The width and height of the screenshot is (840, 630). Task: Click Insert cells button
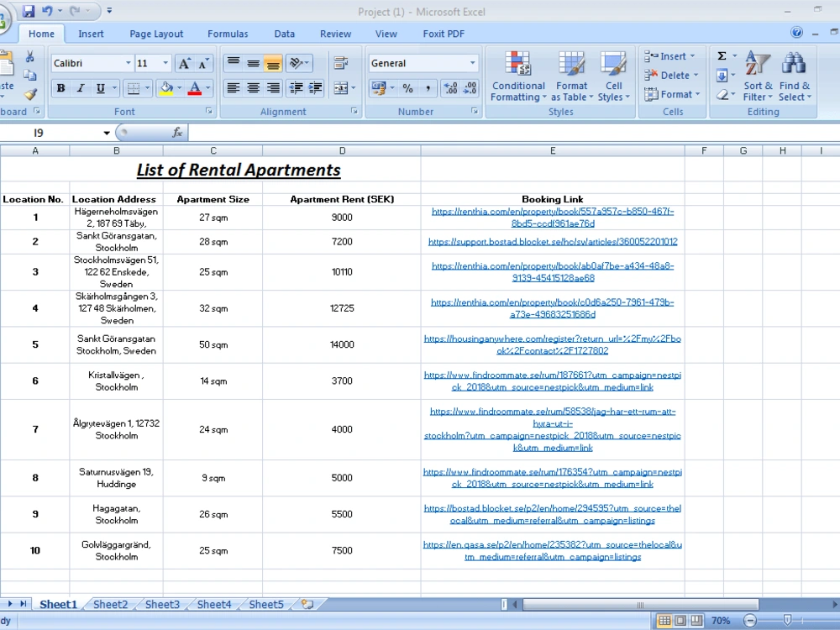tap(669, 56)
